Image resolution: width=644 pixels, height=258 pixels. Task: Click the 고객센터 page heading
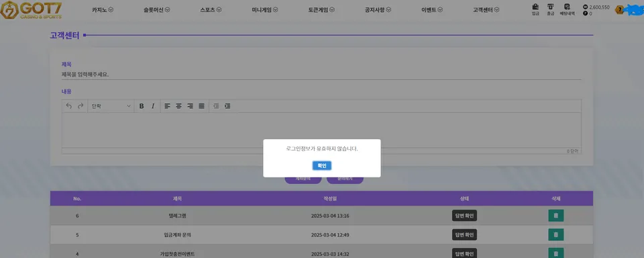64,36
